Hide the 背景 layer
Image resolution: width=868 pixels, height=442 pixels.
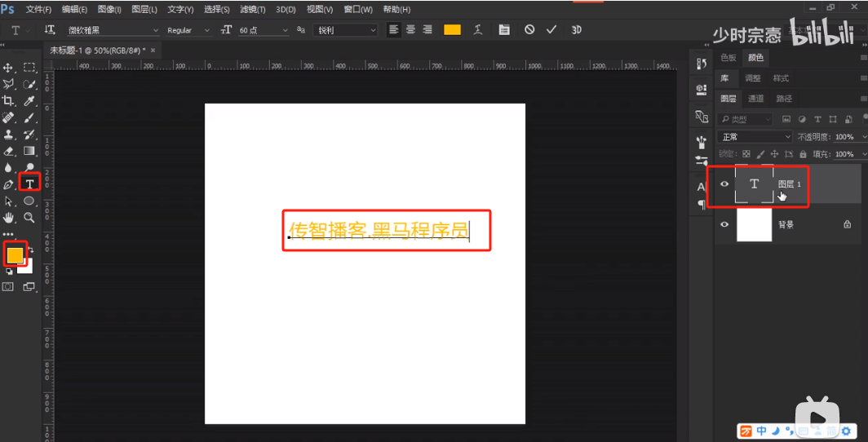pyautogui.click(x=724, y=224)
